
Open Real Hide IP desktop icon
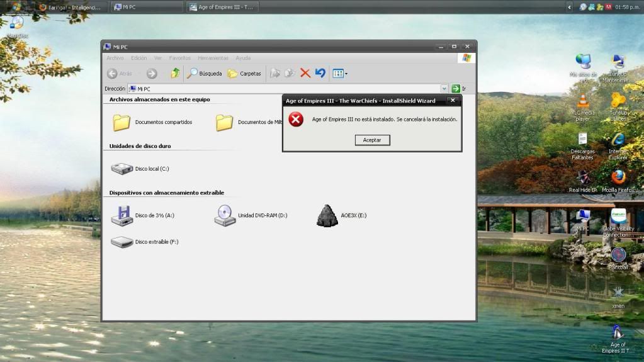(583, 181)
